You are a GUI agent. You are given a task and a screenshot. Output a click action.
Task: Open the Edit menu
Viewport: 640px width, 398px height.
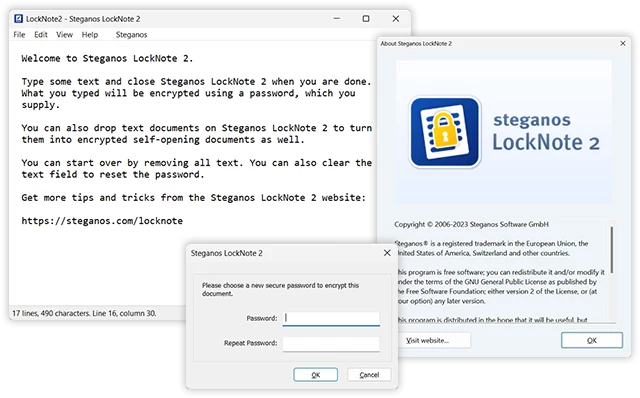tap(40, 35)
